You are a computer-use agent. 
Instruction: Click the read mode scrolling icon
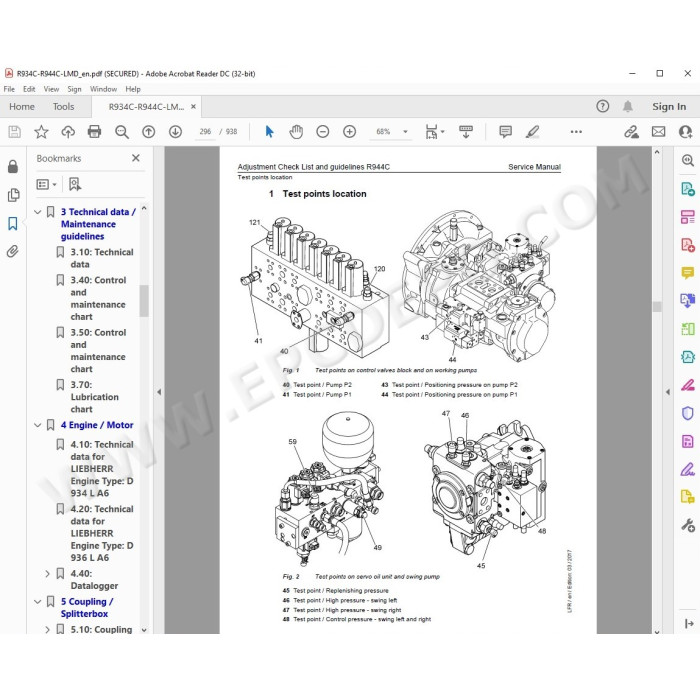[466, 132]
